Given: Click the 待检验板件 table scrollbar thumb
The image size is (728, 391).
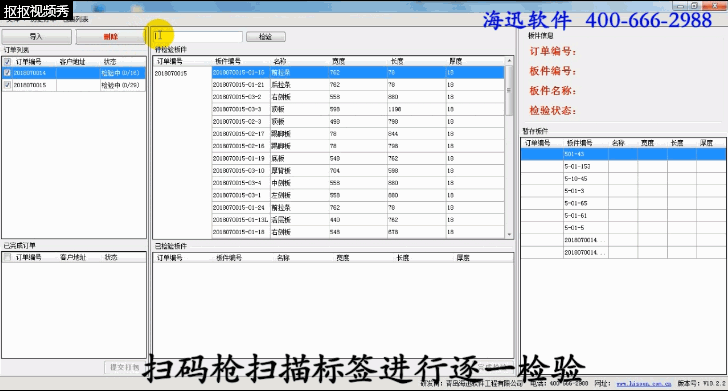Looking at the screenshot, I should [x=509, y=91].
